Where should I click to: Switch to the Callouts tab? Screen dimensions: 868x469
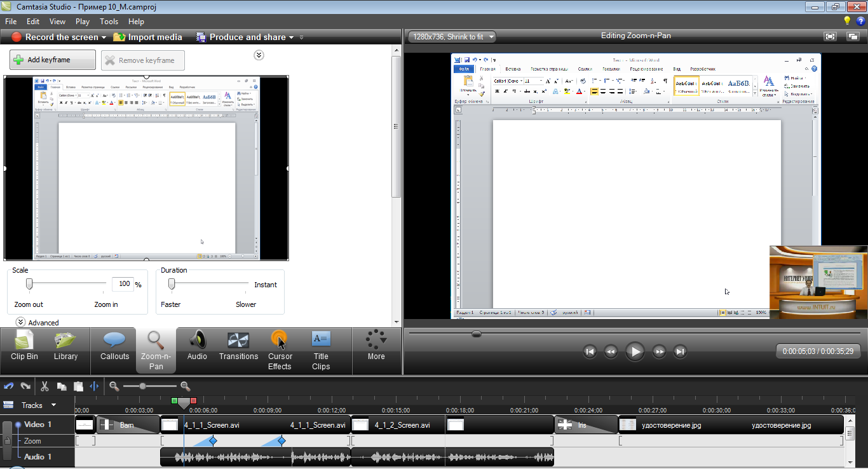coord(114,347)
